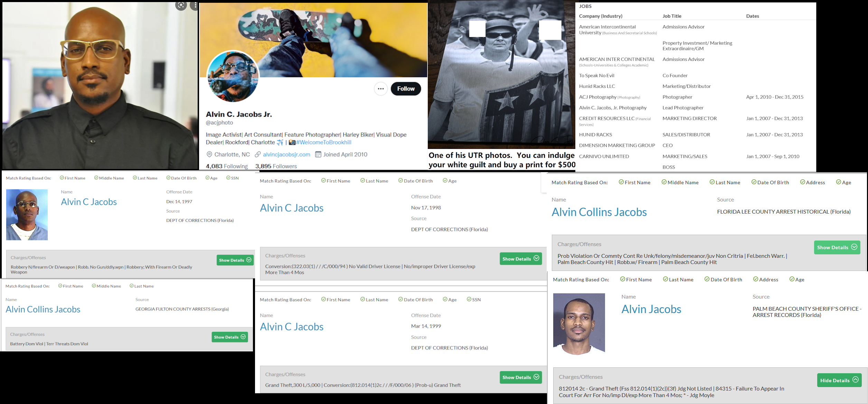Click the Middle Name checkmark in the Fulton County record
Viewport: 868px width, 404px height.
94,286
